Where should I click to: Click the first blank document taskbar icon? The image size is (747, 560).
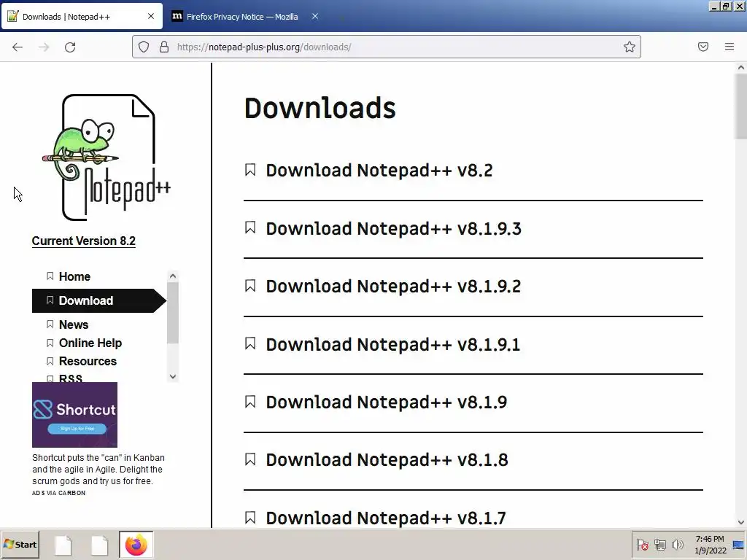(x=63, y=545)
